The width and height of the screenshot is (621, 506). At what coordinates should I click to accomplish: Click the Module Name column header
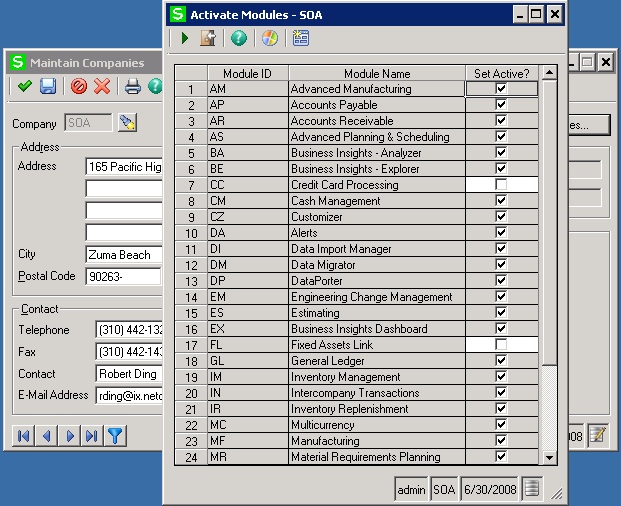coord(377,73)
